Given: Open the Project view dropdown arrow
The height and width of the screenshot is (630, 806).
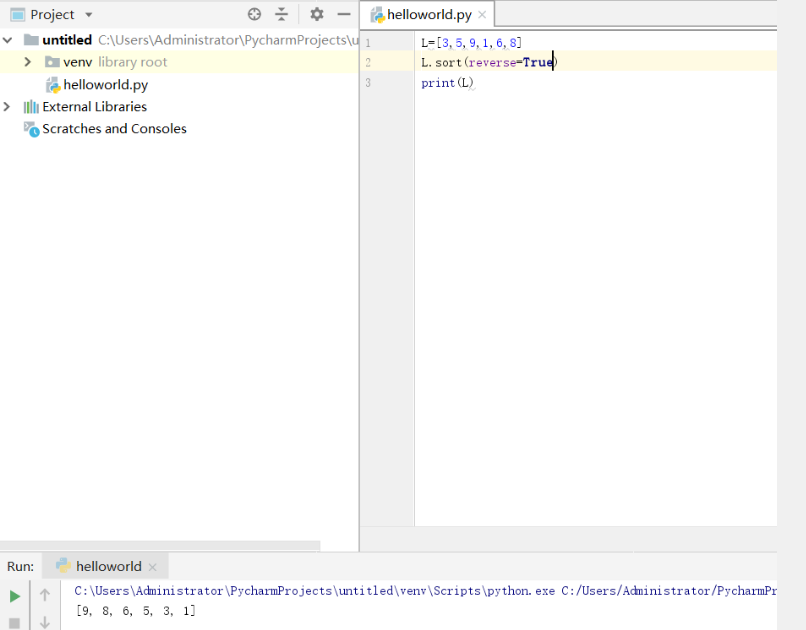Looking at the screenshot, I should 89,15.
